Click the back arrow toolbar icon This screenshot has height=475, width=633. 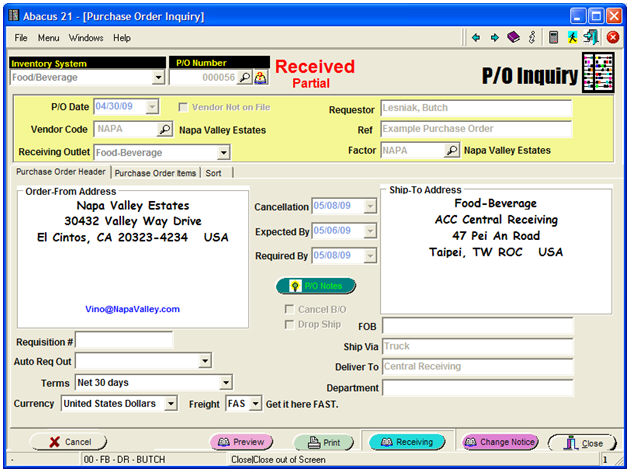coord(476,37)
